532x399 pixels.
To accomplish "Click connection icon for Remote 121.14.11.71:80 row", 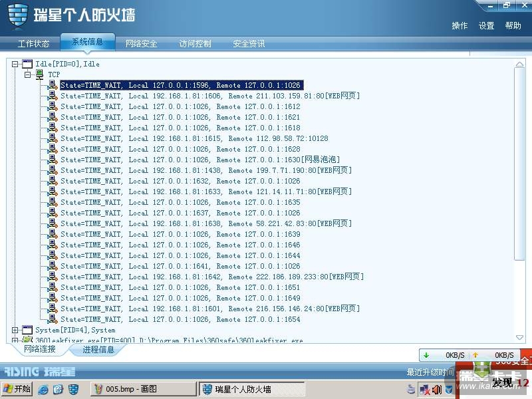I will [53, 192].
